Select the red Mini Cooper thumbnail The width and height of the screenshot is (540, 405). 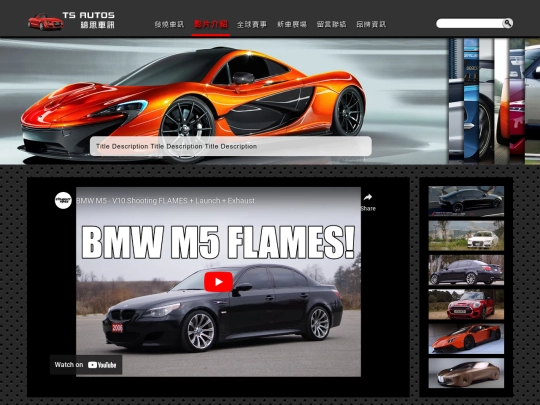[466, 304]
